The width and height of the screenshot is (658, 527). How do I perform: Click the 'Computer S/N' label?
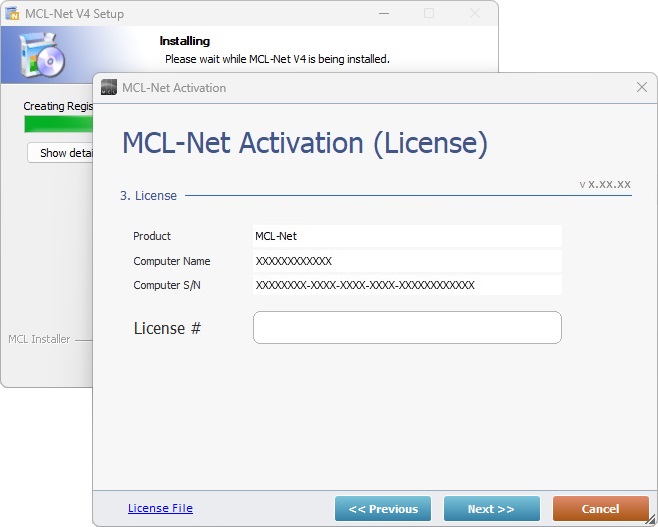click(167, 285)
